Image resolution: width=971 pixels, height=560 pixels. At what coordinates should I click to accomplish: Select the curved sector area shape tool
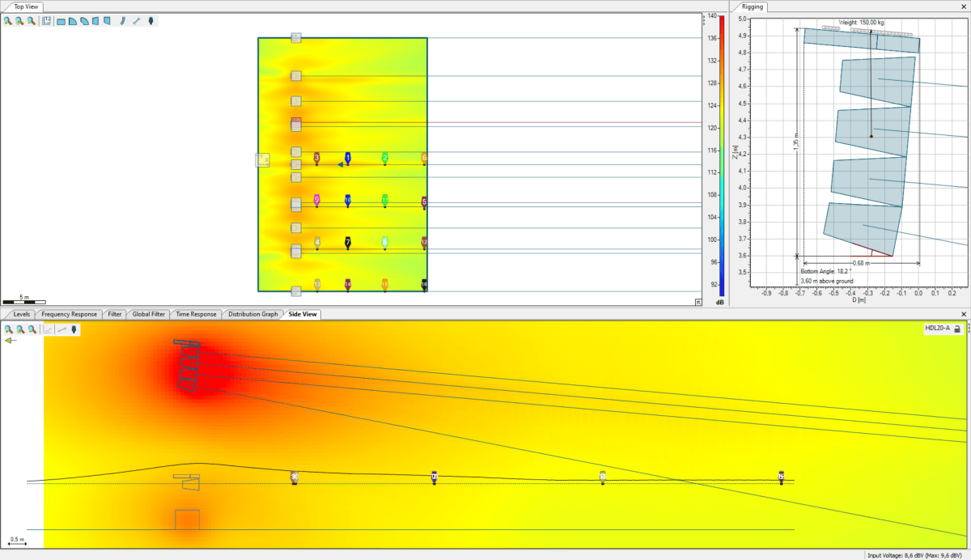(x=83, y=21)
